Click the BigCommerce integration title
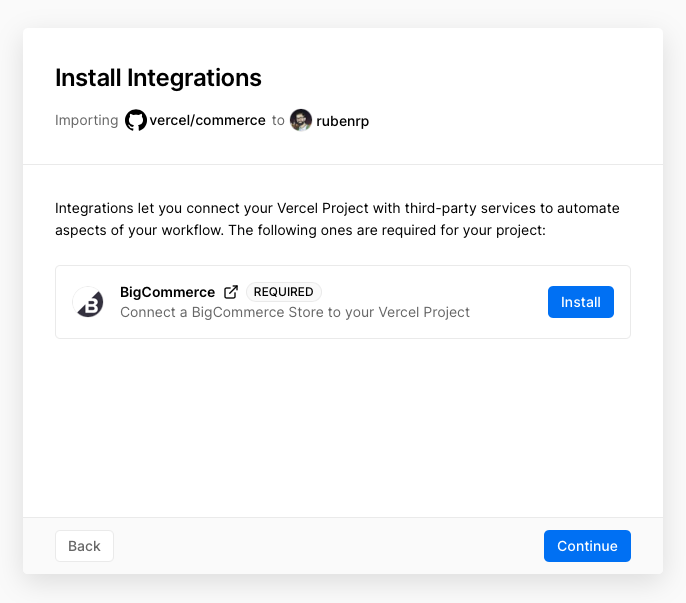Image resolution: width=686 pixels, height=603 pixels. coord(168,292)
